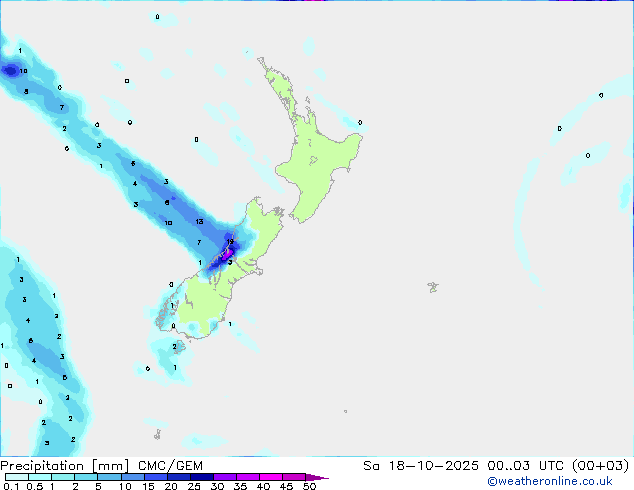Click the legend value '25' label
The width and height of the screenshot is (634, 490).
point(194,486)
